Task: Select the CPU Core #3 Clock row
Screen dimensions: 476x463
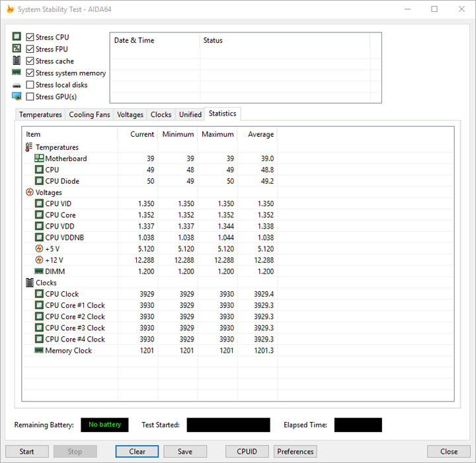Action: 238,328
